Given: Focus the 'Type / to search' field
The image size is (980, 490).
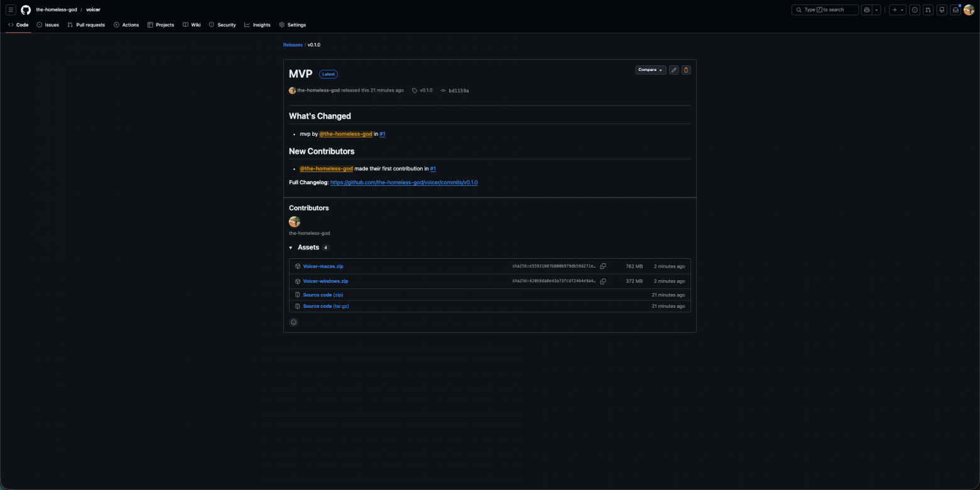Looking at the screenshot, I should 825,10.
